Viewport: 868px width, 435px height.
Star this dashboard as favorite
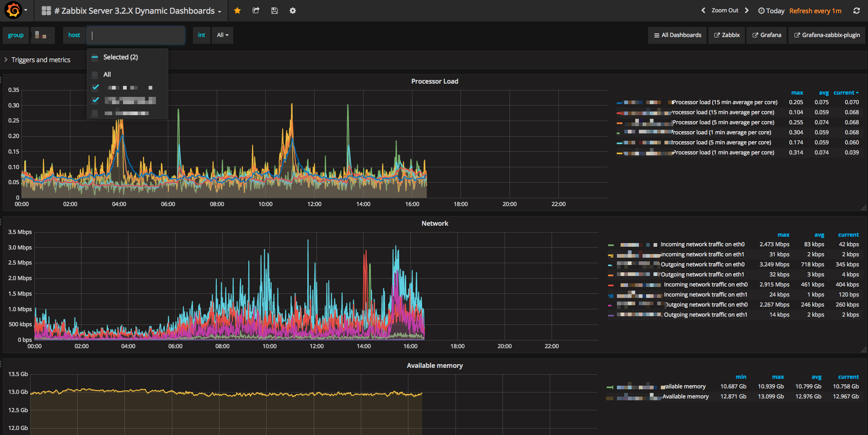[237, 11]
